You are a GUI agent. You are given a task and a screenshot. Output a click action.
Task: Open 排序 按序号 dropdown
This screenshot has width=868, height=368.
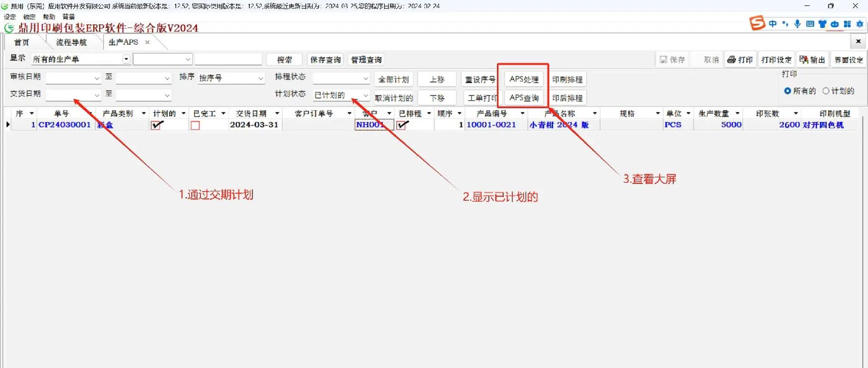pos(261,79)
